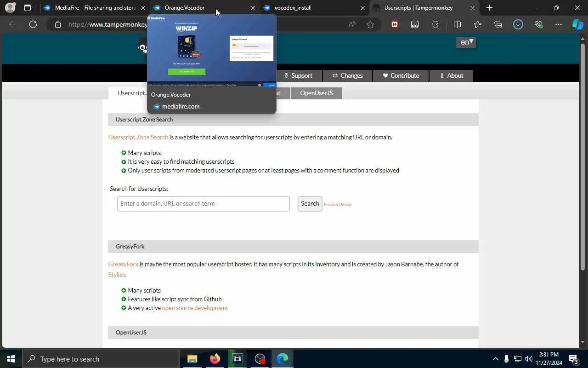
Task: Close the vocodex_install tab
Action: coord(362,8)
